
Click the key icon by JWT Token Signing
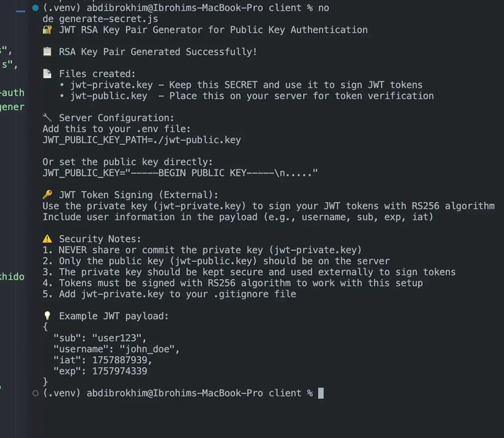(x=47, y=194)
